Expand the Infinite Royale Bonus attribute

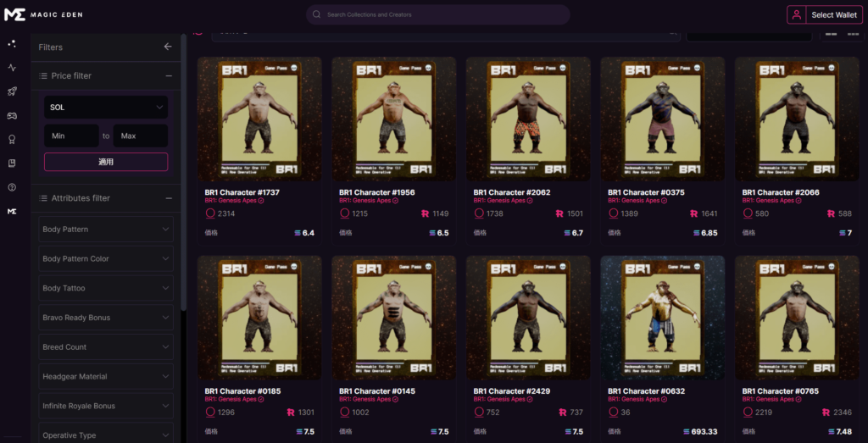(106, 406)
